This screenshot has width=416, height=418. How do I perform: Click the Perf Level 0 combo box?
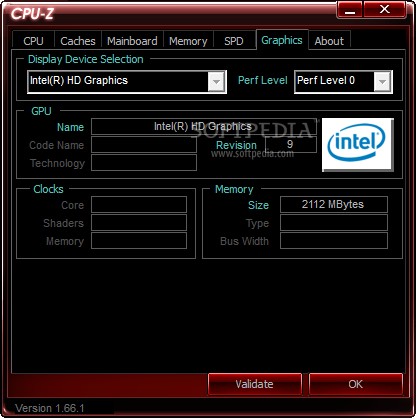(x=343, y=82)
